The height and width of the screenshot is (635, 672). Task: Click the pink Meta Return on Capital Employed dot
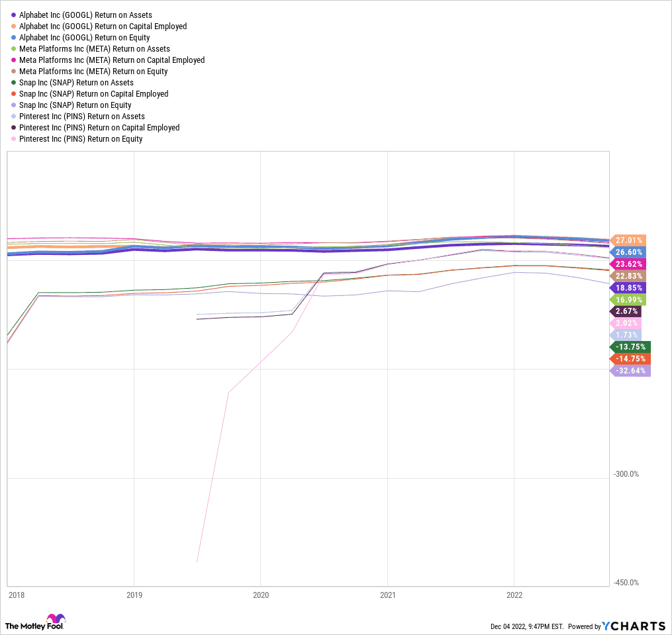coord(13,60)
